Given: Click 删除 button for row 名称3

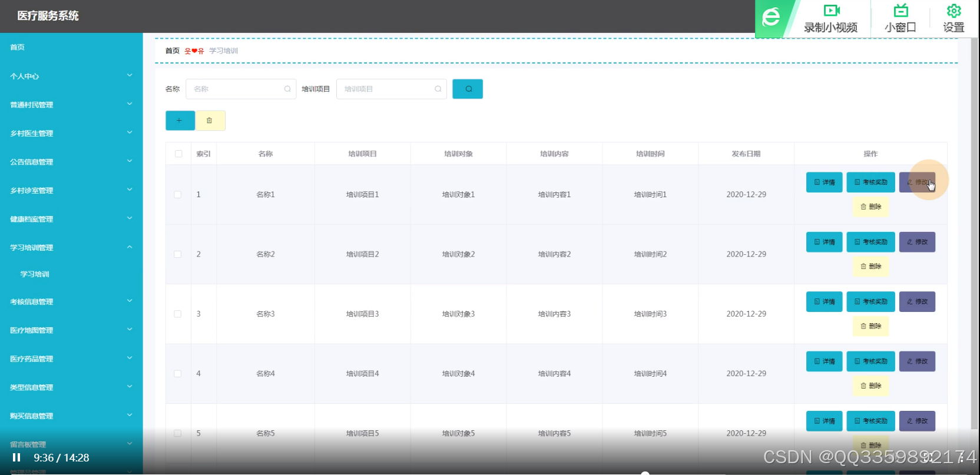Looking at the screenshot, I should tap(870, 326).
